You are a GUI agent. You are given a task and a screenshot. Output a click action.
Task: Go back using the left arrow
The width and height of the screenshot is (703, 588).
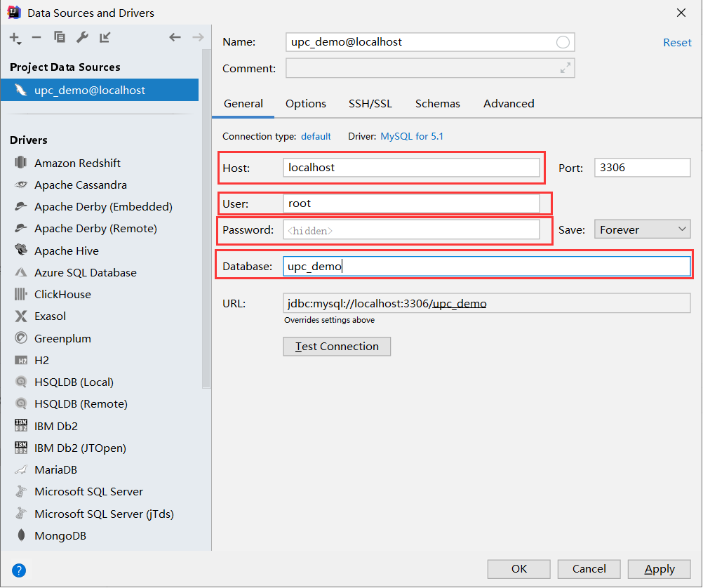[175, 37]
